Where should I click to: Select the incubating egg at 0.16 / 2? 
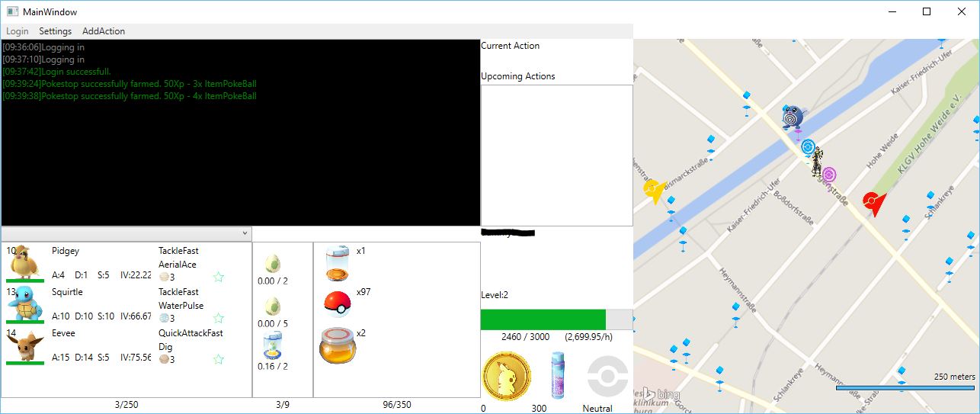point(272,345)
